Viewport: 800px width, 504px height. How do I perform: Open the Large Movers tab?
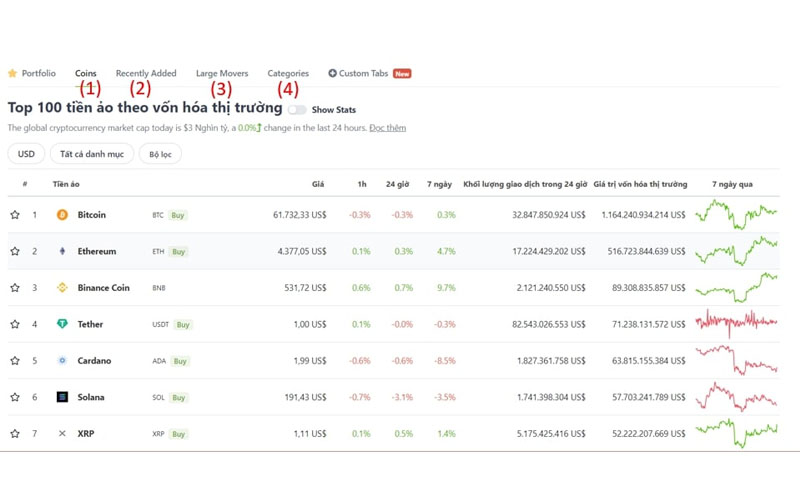tap(222, 73)
